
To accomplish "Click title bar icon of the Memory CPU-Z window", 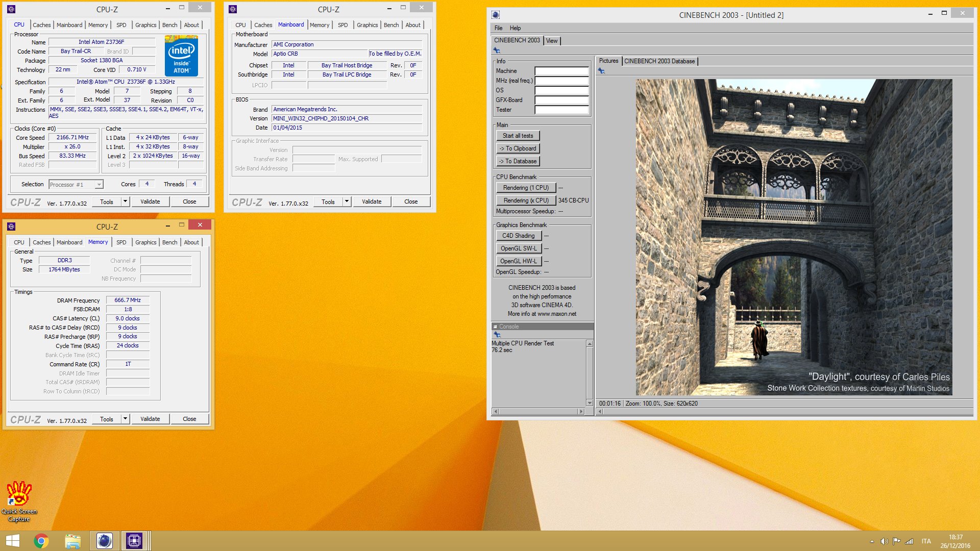I will coord(11,227).
